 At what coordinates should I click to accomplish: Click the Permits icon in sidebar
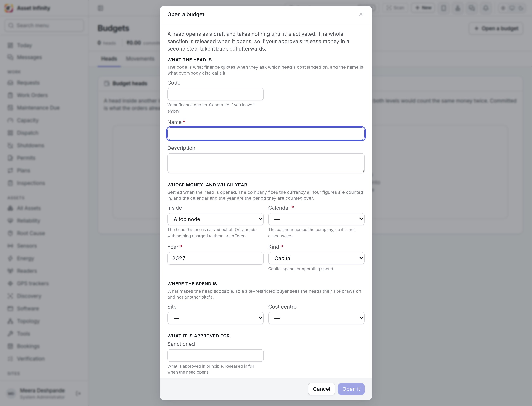tap(10, 158)
